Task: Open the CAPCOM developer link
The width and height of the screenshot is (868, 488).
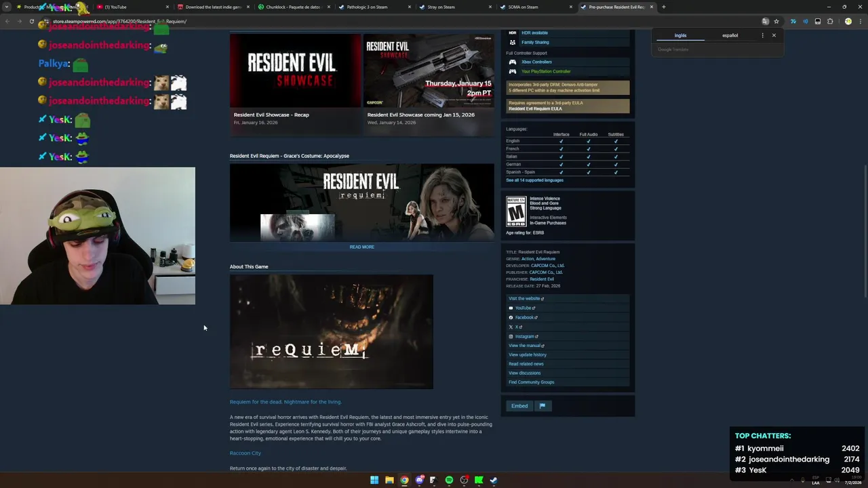Action: click(x=547, y=266)
